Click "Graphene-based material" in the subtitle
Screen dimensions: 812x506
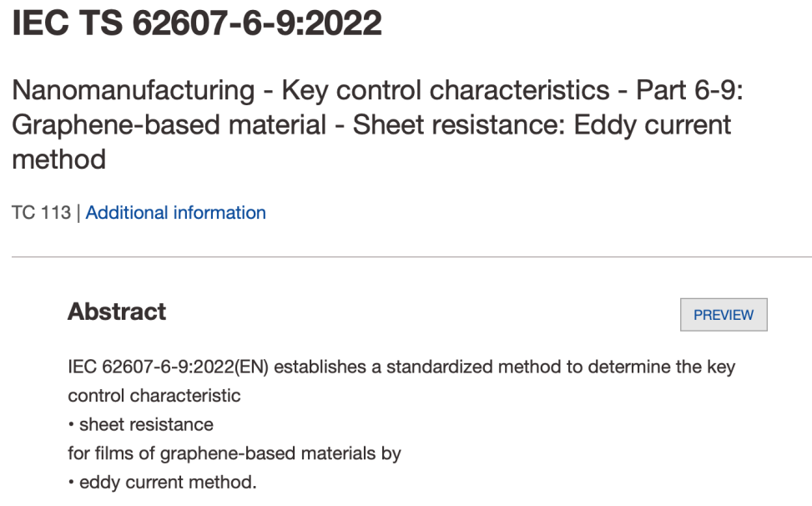tap(169, 125)
